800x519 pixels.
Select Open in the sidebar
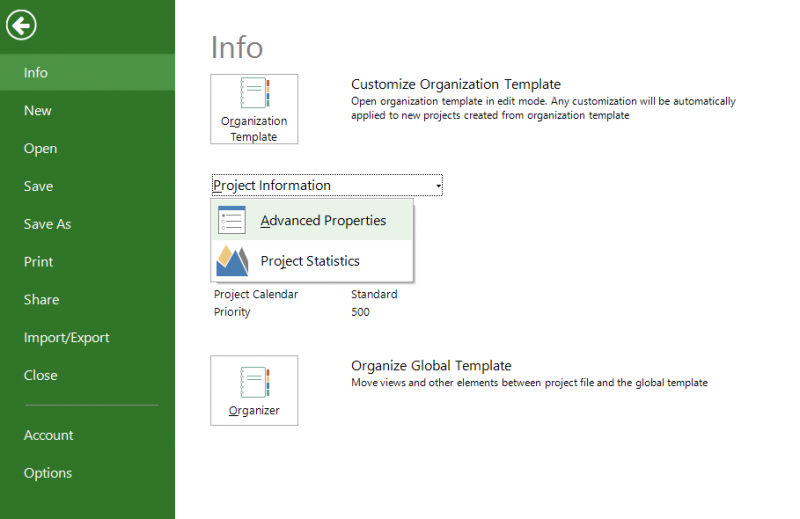pos(41,149)
